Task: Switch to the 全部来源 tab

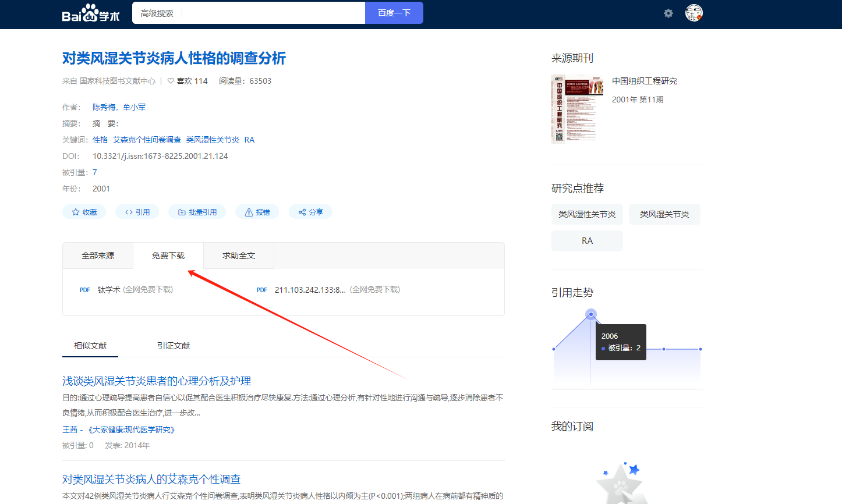Action: point(98,255)
